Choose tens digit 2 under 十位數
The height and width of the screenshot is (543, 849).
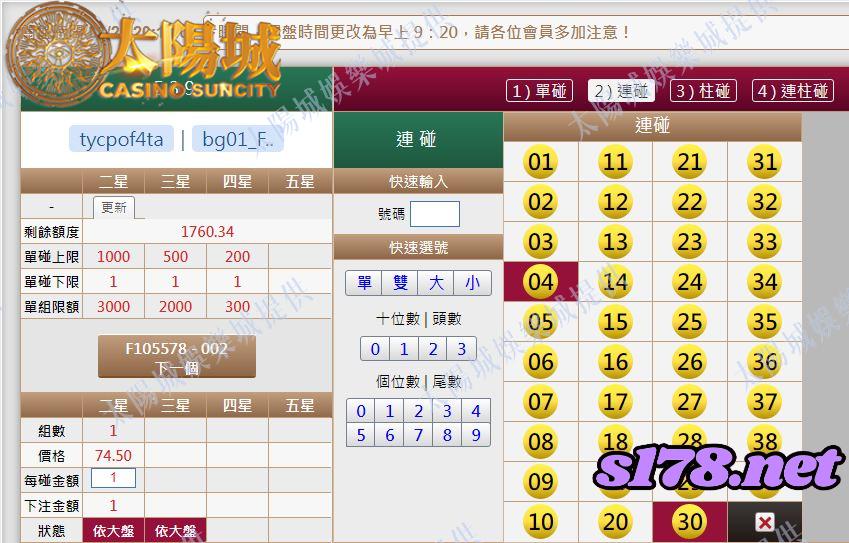pos(433,349)
